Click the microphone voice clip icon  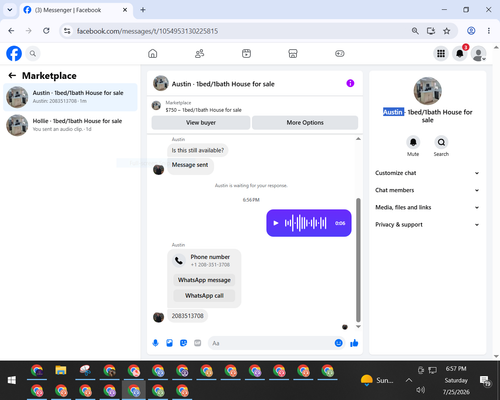click(155, 343)
